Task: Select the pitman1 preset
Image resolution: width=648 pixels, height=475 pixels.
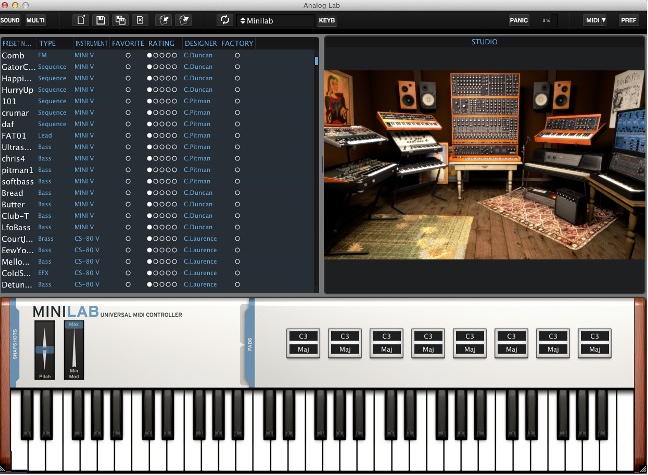Action: point(17,170)
